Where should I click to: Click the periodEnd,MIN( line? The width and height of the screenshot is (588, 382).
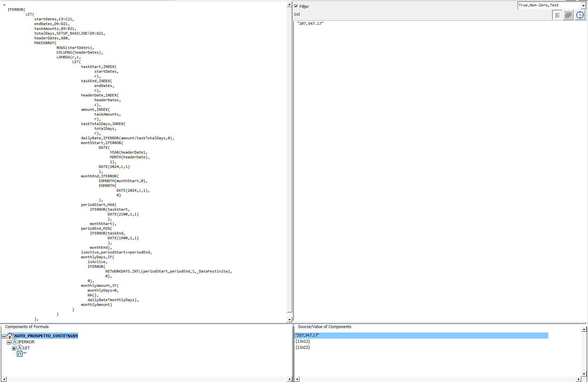[x=96, y=228]
